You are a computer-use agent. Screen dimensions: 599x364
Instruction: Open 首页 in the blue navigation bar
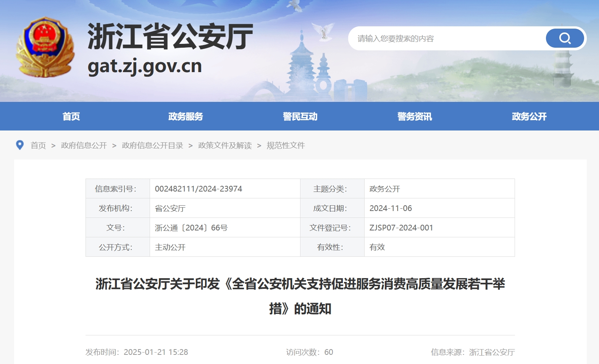[x=71, y=116]
